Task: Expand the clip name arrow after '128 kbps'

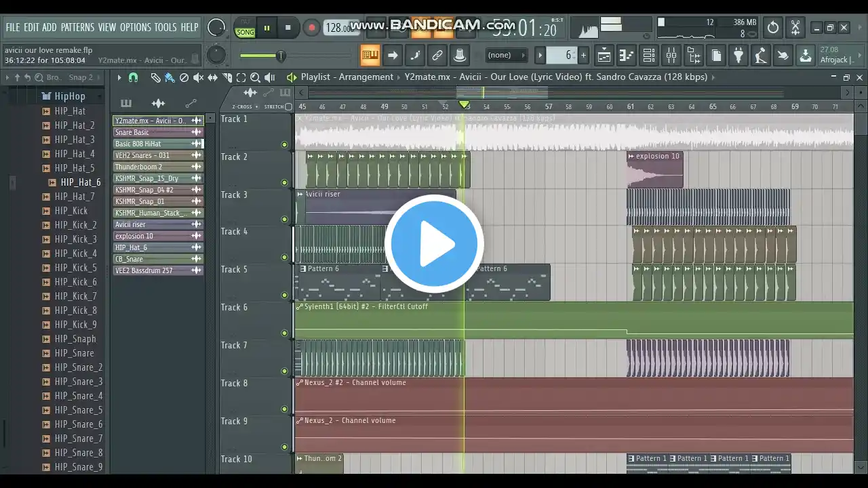Action: click(713, 77)
